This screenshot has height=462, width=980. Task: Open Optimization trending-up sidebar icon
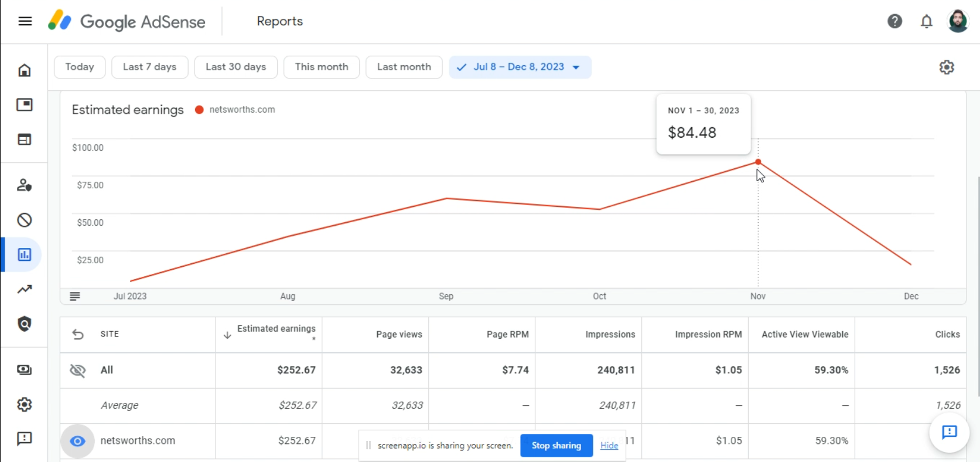pos(25,289)
